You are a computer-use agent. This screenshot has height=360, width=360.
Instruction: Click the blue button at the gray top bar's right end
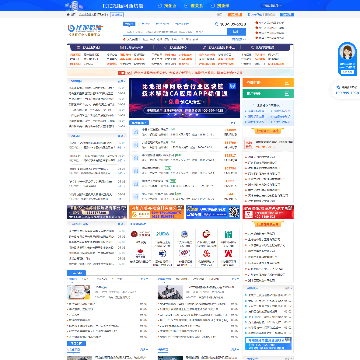tap(287, 15)
